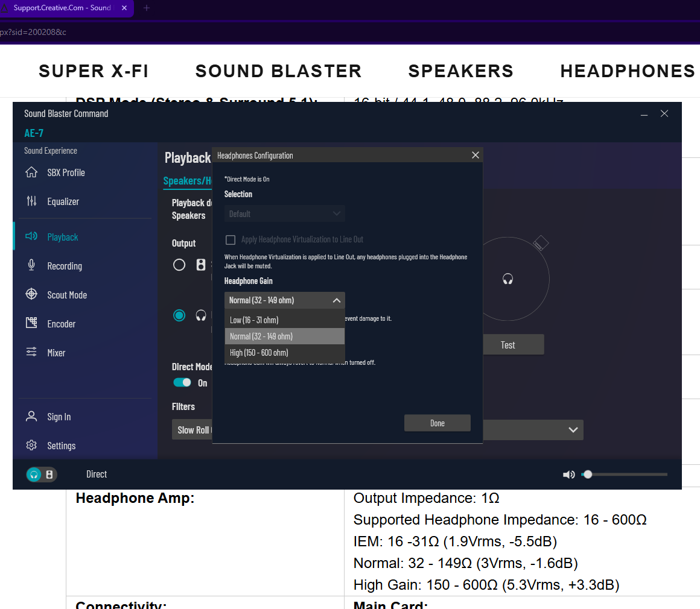The image size is (700, 609).
Task: Go to Scout Mode page
Action: tap(67, 295)
